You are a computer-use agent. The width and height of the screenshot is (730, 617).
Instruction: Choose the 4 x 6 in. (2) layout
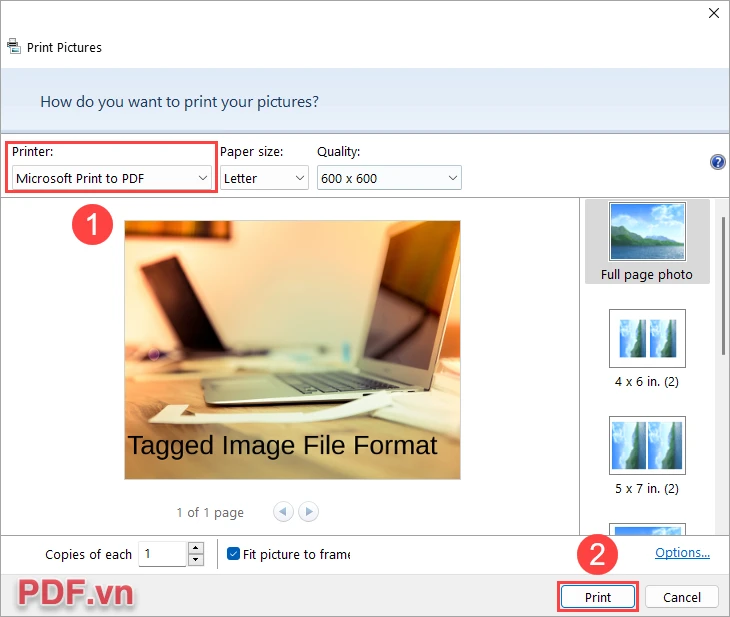coord(647,349)
